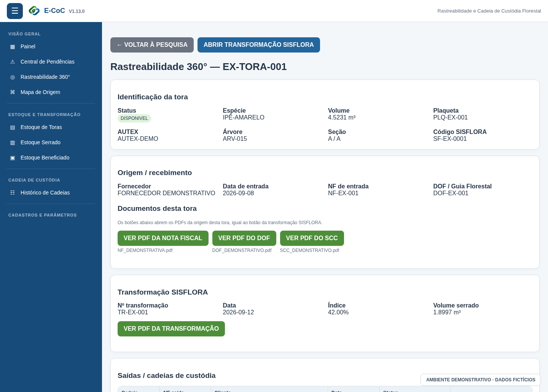Select Estoque de Toras menu entry

tap(51, 127)
